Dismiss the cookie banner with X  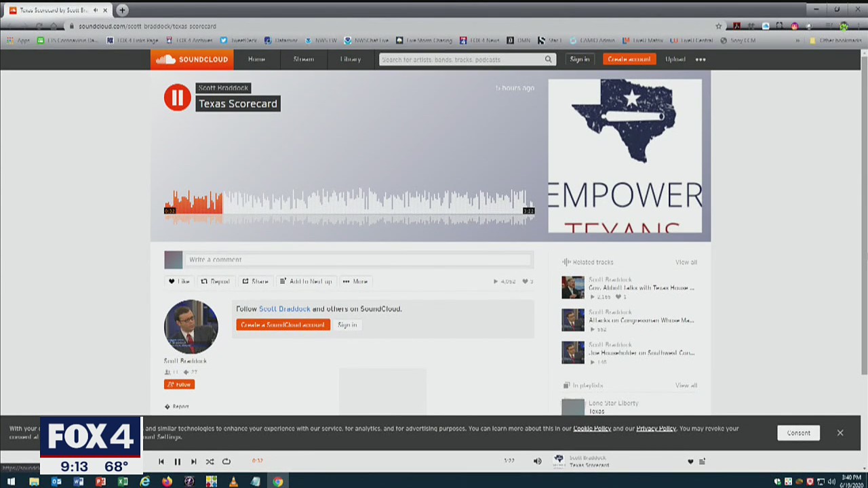pyautogui.click(x=840, y=433)
